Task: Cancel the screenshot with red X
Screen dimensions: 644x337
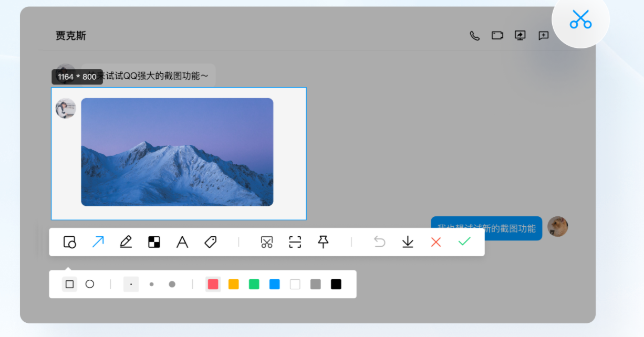Action: (x=436, y=242)
